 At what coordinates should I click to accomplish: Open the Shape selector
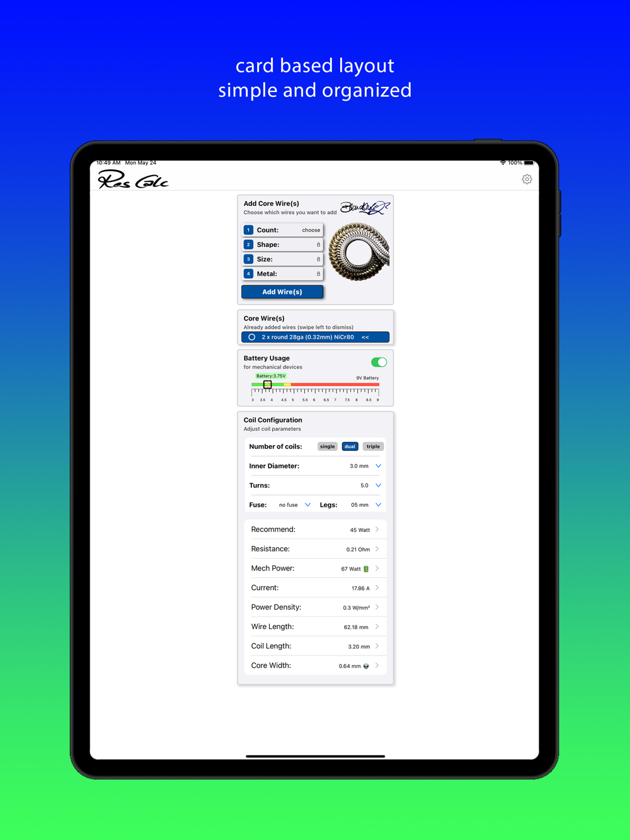pyautogui.click(x=282, y=244)
